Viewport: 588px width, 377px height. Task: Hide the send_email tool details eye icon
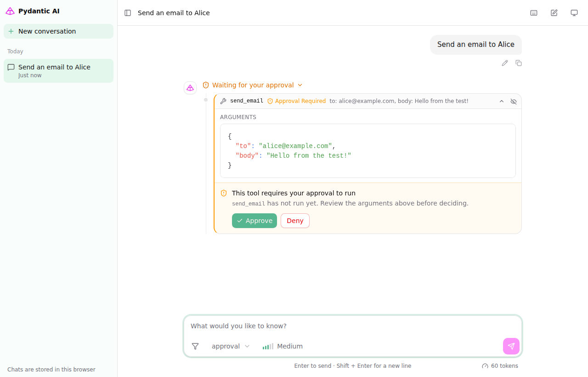click(514, 101)
